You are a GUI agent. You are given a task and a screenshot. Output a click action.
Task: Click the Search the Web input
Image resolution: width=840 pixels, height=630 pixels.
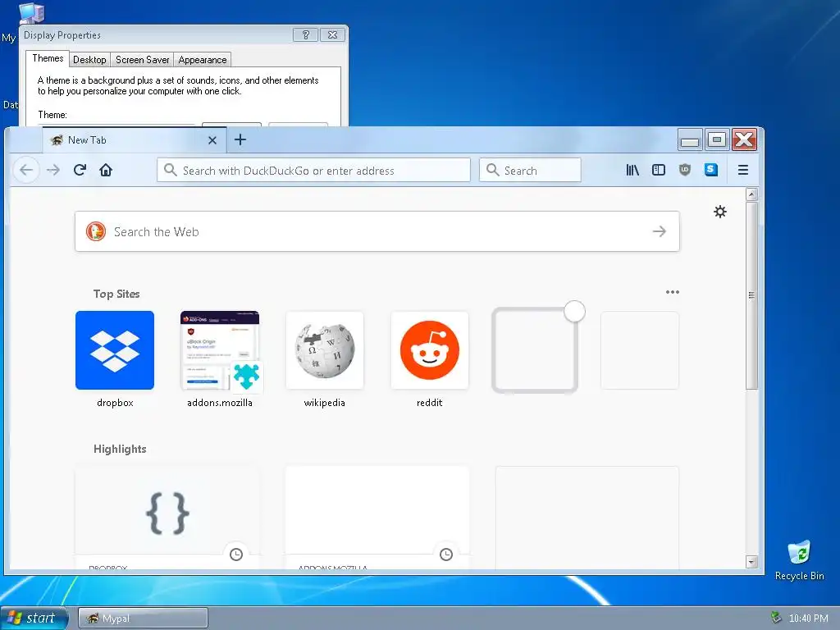(377, 231)
